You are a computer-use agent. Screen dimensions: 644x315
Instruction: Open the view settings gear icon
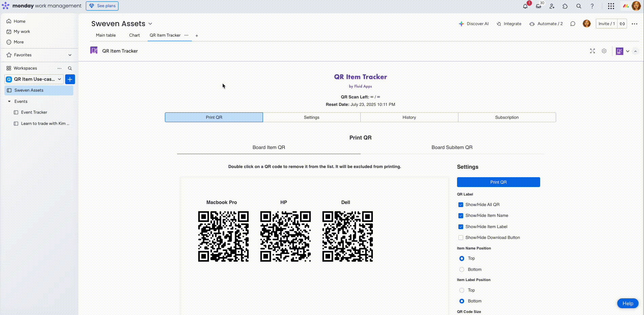[604, 51]
